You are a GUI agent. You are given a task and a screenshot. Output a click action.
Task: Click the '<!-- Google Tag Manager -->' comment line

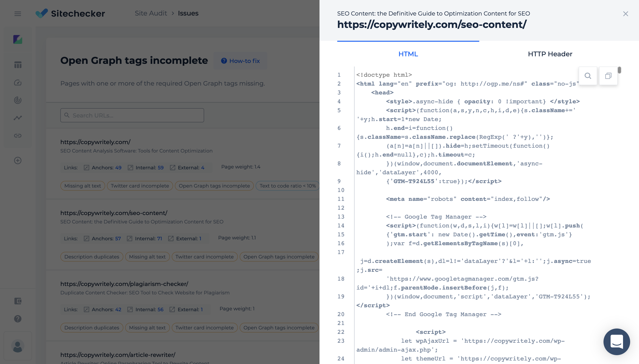coord(436,217)
